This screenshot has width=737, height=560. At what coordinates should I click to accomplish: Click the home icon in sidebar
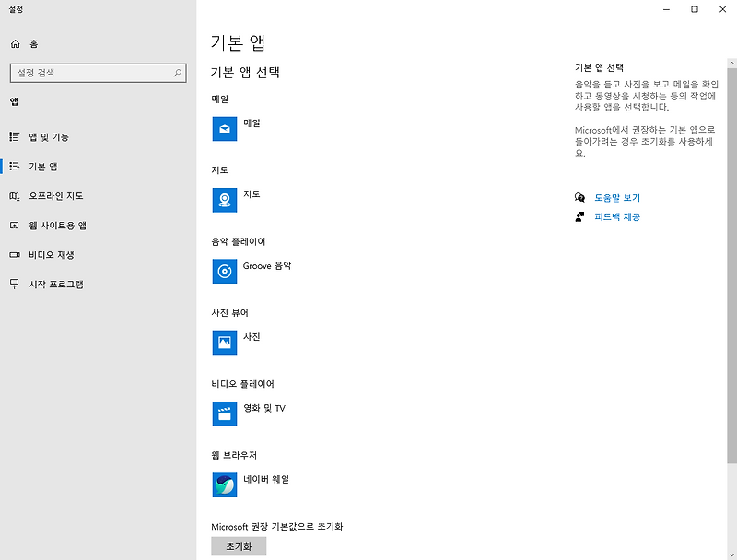pyautogui.click(x=15, y=43)
